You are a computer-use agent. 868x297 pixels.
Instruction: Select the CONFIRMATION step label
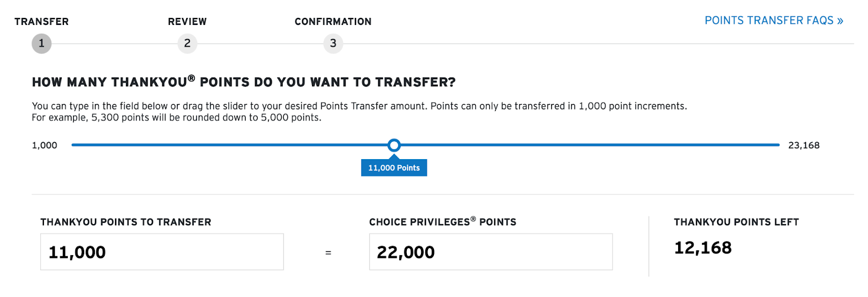333,22
